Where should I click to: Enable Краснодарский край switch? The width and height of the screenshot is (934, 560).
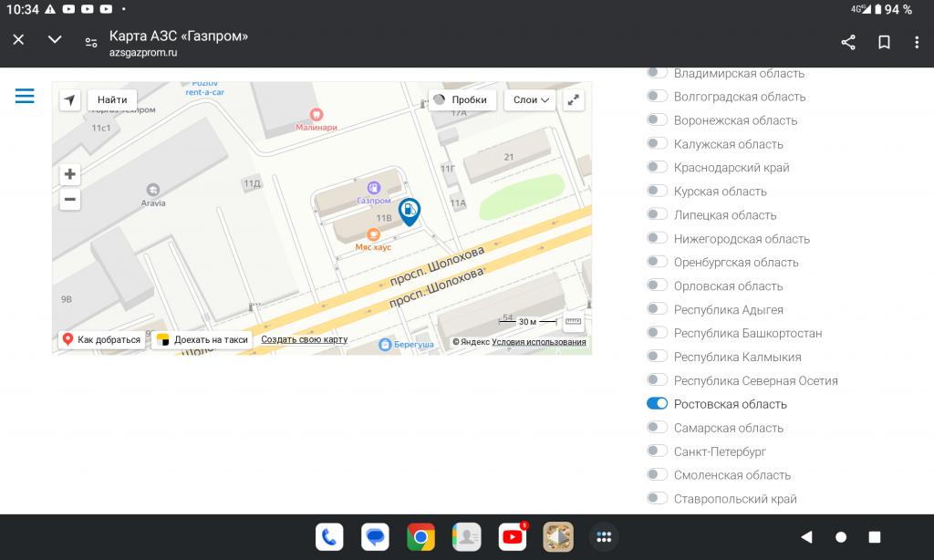[657, 167]
